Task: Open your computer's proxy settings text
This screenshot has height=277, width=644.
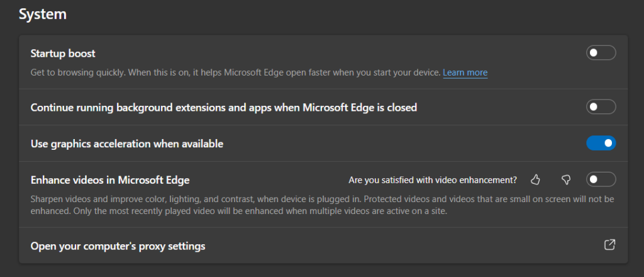Action: [118, 246]
